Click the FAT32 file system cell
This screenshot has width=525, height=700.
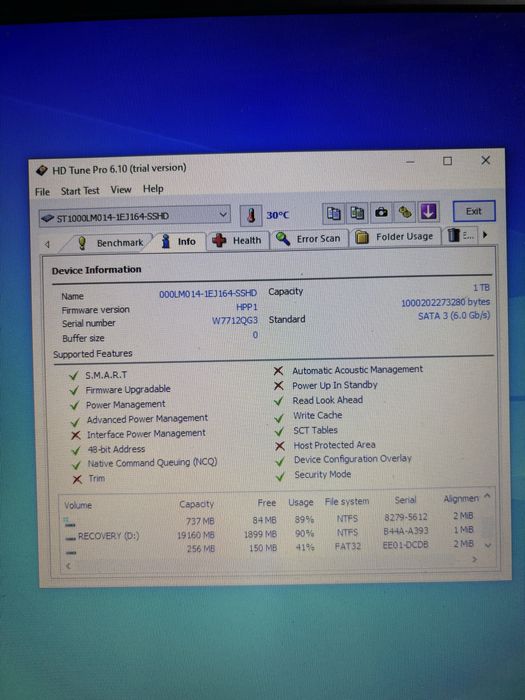pyautogui.click(x=348, y=546)
